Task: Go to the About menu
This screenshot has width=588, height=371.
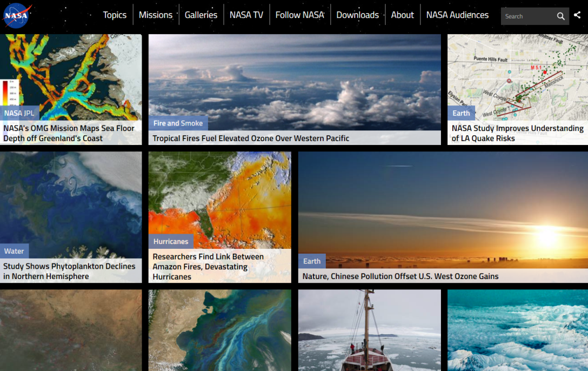Action: coord(402,15)
